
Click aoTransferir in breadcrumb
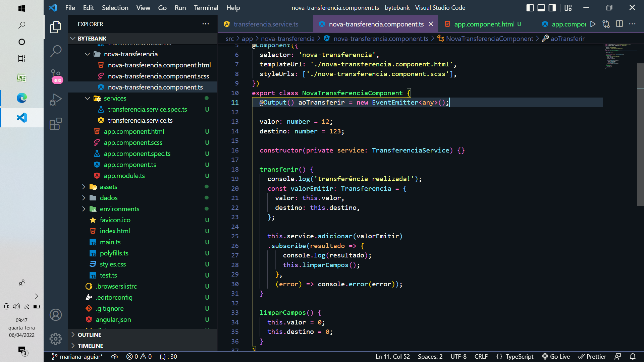pos(568,39)
